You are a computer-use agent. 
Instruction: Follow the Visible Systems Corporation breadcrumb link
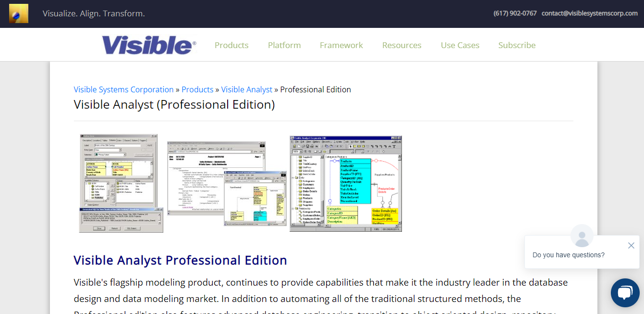click(123, 89)
